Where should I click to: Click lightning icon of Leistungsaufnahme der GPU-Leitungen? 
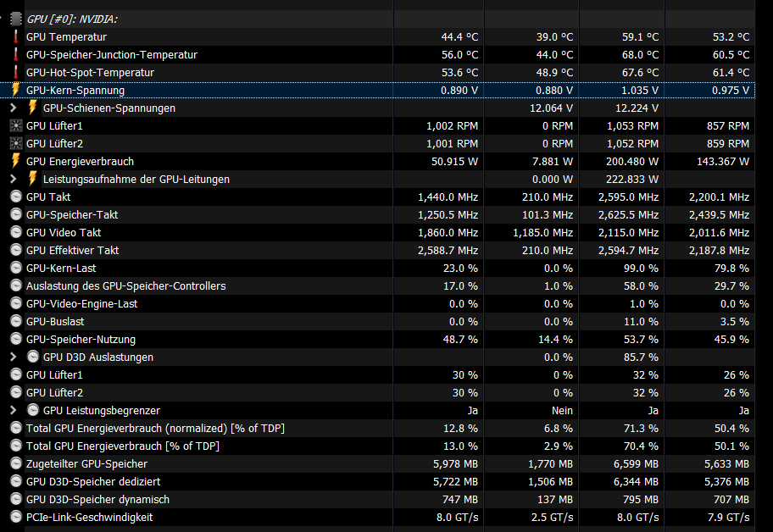32,179
